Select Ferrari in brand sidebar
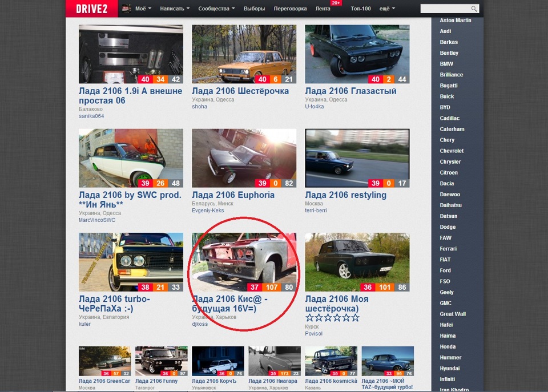 (x=448, y=249)
